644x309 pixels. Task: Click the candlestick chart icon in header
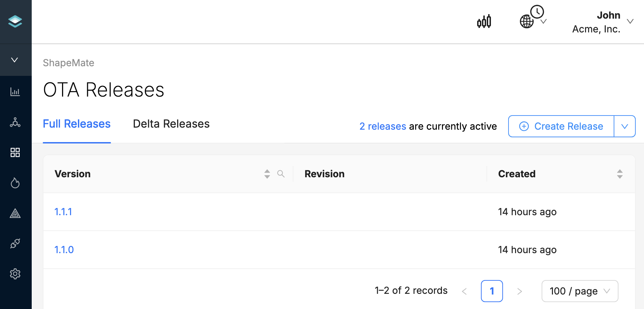484,21
